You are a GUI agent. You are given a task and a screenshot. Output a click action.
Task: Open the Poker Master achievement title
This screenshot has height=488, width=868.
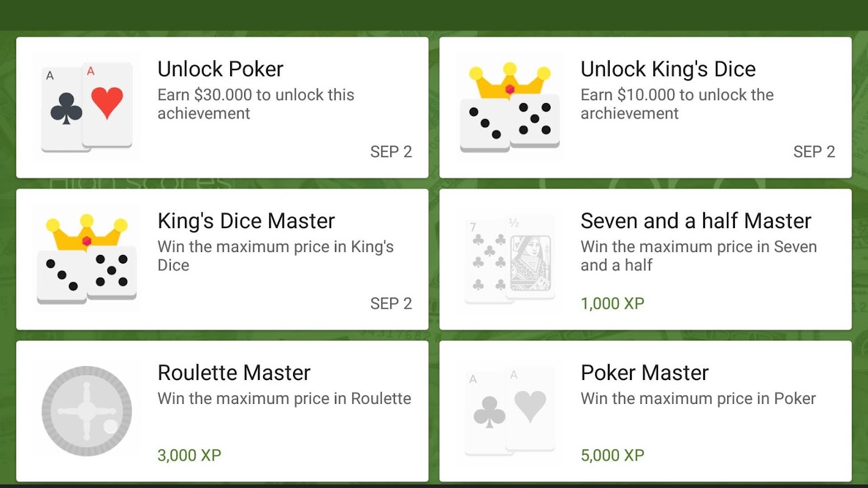coord(645,373)
